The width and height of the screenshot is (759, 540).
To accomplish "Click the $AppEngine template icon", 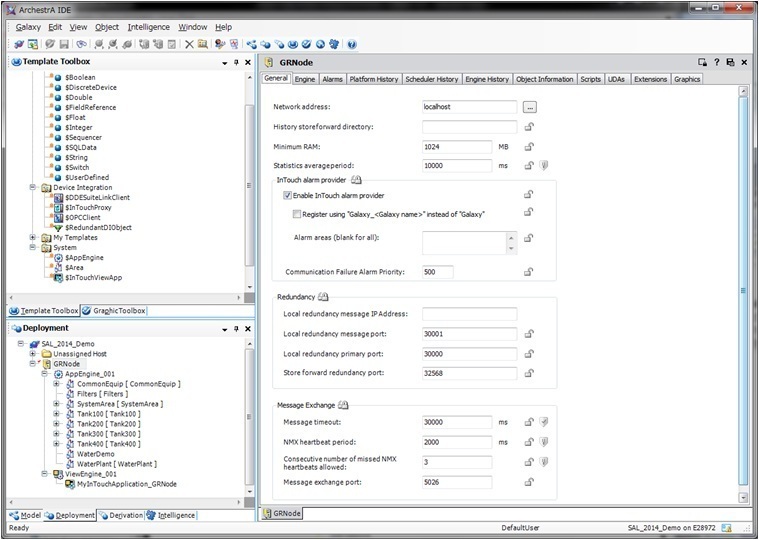I will coord(59,257).
